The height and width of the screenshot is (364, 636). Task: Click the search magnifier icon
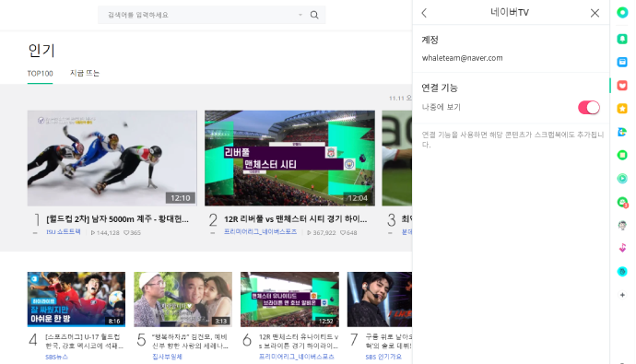click(314, 15)
